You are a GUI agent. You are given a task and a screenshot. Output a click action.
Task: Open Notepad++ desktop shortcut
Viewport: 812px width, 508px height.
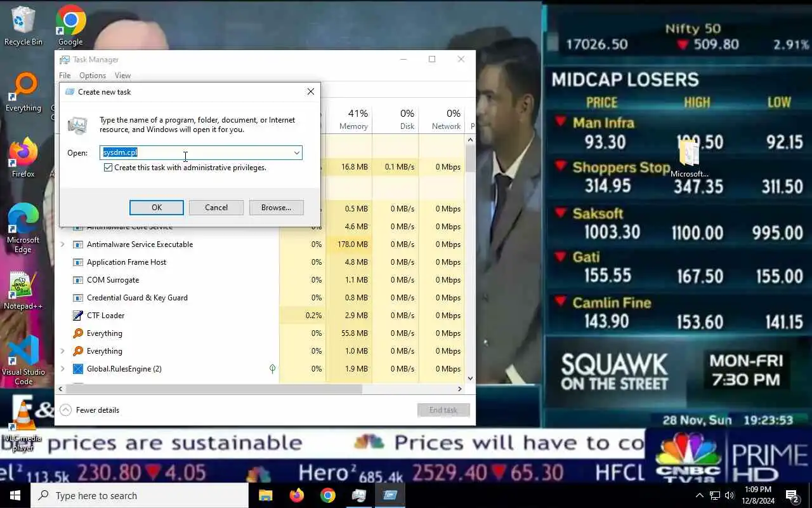(23, 291)
